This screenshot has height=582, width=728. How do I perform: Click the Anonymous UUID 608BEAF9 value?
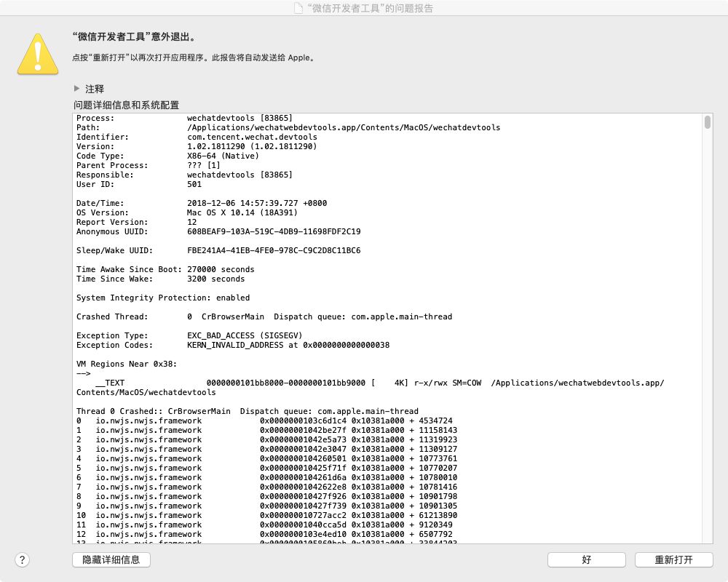click(x=274, y=231)
